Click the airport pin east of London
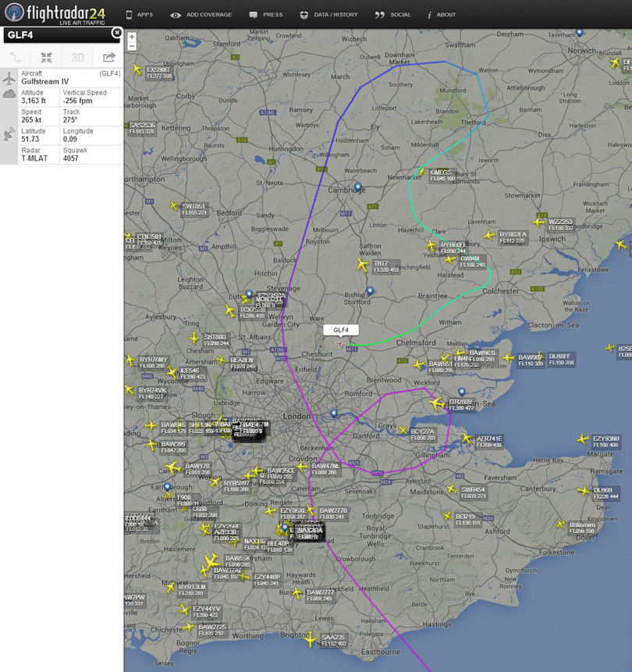Screen dimensions: 632x672 (x=334, y=413)
